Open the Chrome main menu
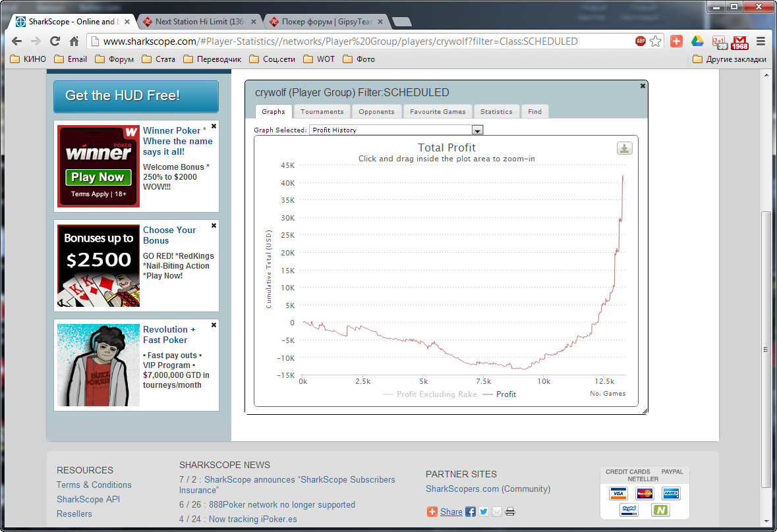 (761, 41)
